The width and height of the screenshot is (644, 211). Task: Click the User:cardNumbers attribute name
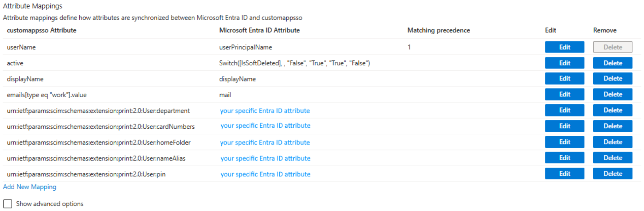[x=101, y=127]
